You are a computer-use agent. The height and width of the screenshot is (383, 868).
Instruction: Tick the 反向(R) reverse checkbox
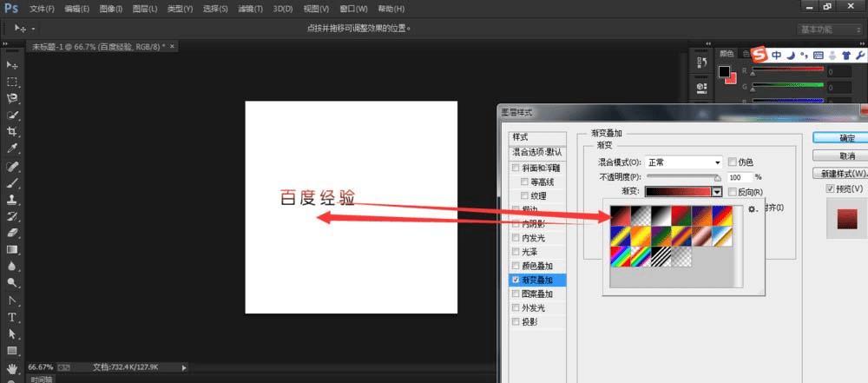tap(733, 192)
